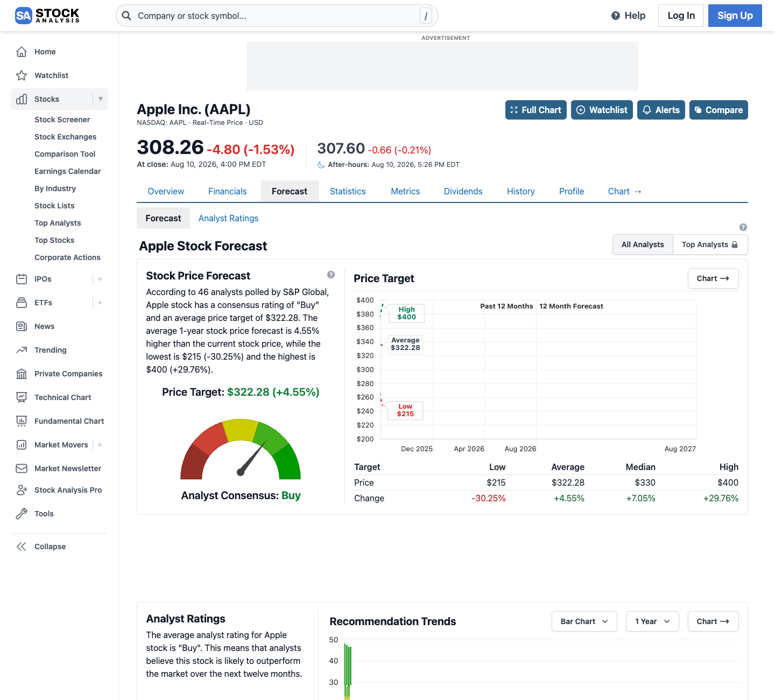Open the Top Analysts sidebar link
This screenshot has height=700, width=775.
click(58, 223)
